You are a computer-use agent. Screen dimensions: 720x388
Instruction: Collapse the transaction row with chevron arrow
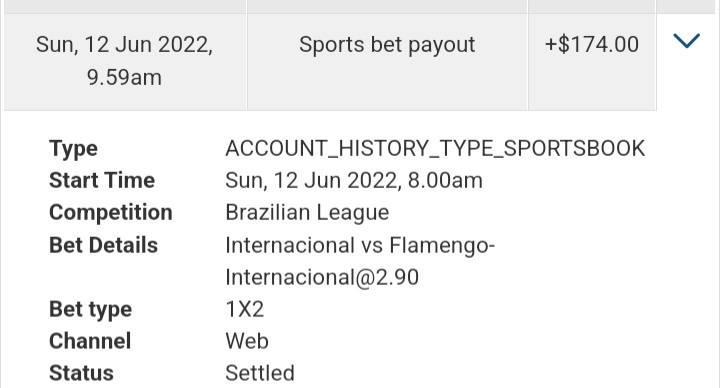point(686,41)
